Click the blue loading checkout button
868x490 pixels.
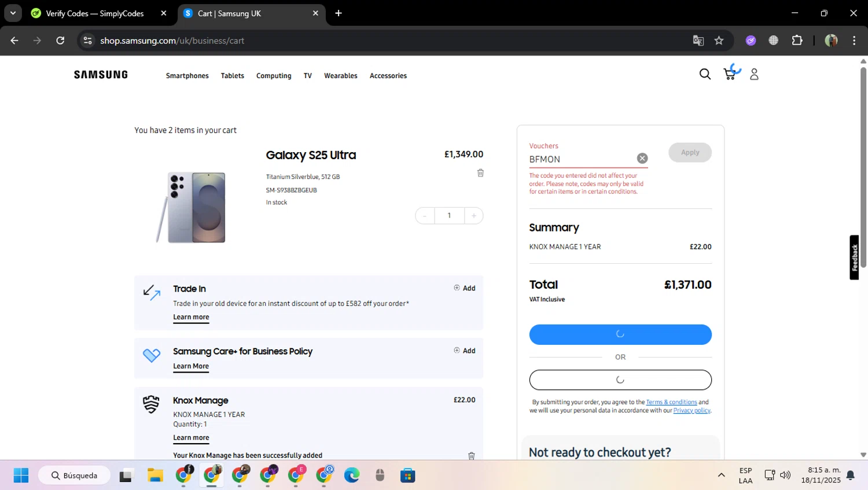point(620,334)
